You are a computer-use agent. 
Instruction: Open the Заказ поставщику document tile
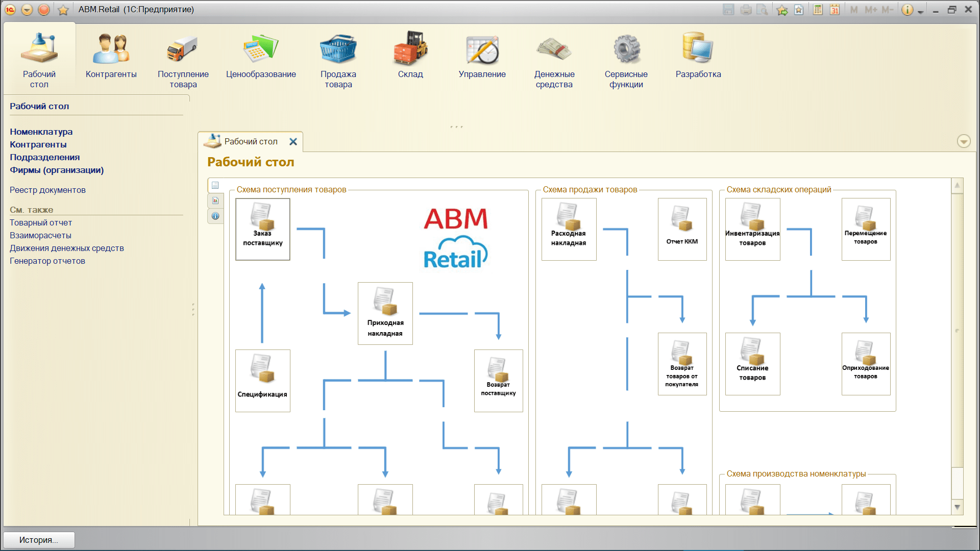coord(263,229)
